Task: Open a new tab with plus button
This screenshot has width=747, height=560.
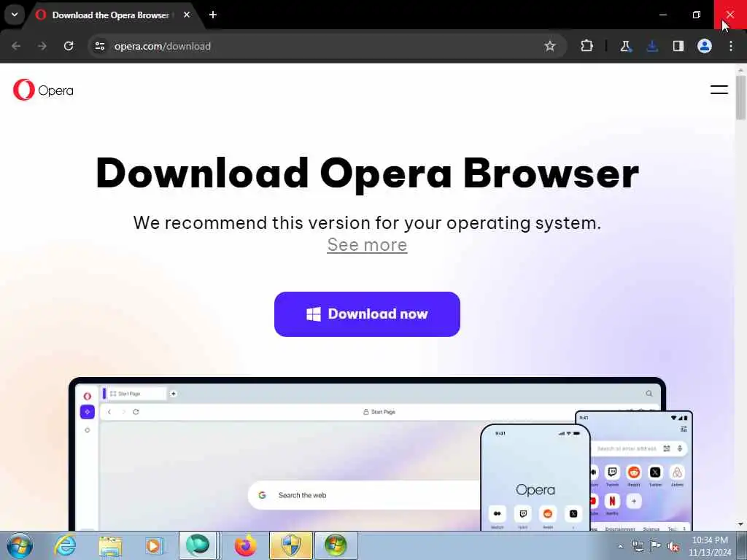Action: tap(213, 15)
